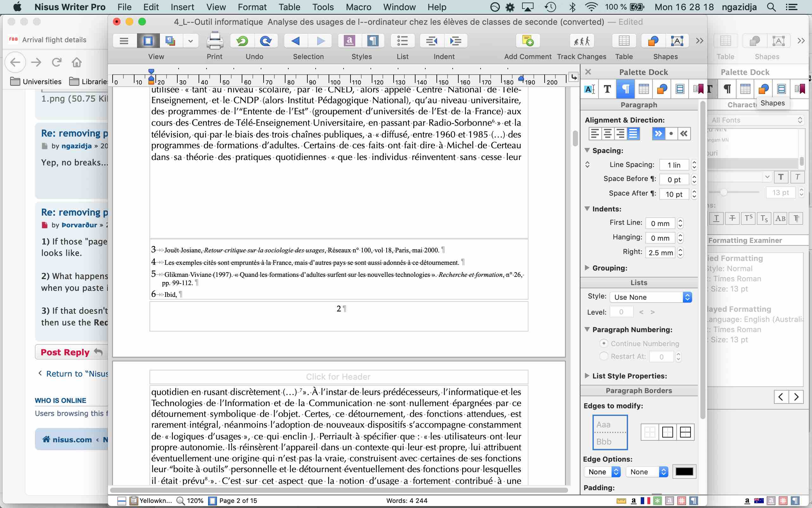
Task: Click the text box tool next to Shapes
Action: 677,41
